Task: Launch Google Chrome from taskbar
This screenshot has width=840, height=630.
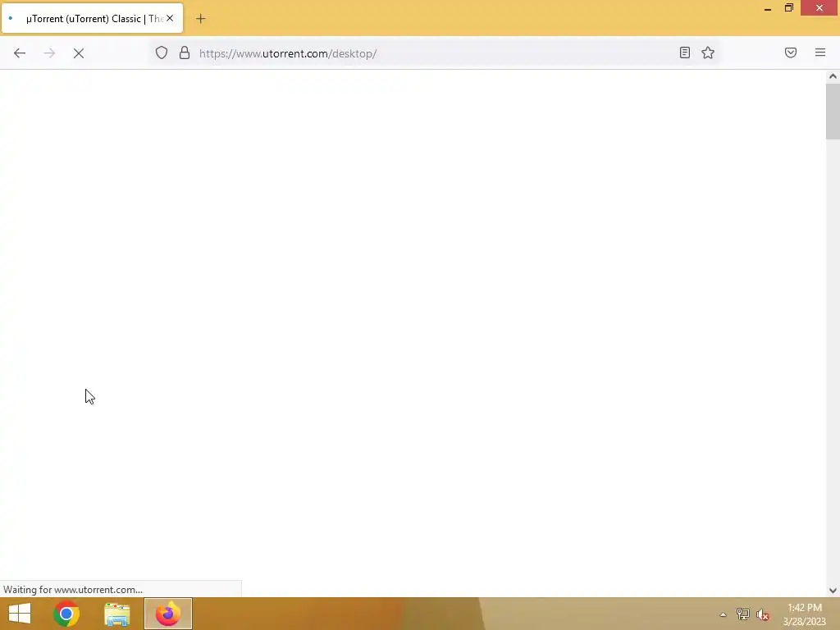Action: [66, 614]
